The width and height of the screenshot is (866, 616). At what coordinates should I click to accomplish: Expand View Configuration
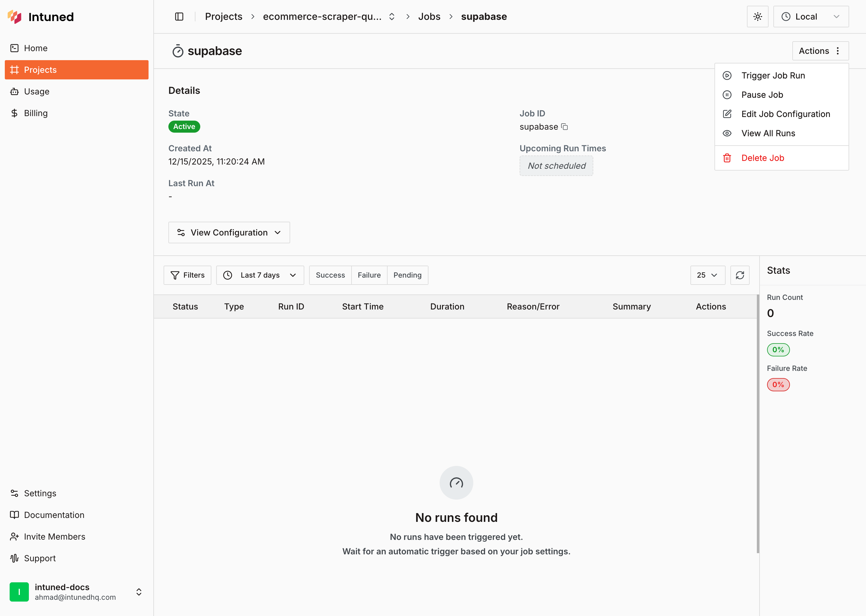tap(229, 233)
